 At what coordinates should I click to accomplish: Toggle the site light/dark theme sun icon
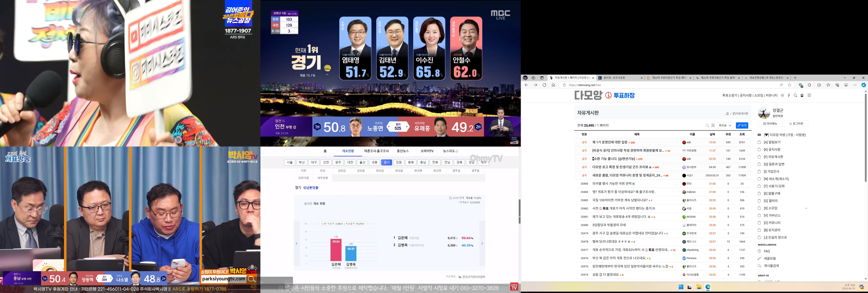pos(782,95)
